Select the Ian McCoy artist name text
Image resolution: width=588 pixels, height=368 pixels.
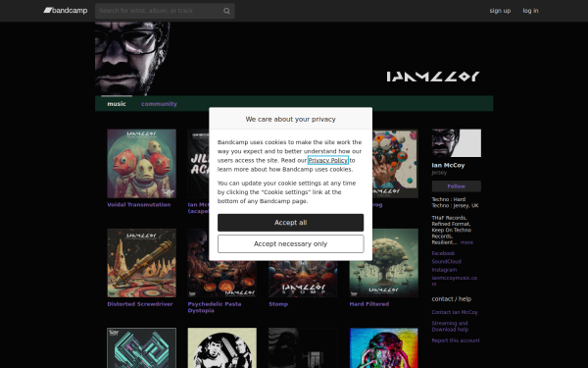[448, 165]
